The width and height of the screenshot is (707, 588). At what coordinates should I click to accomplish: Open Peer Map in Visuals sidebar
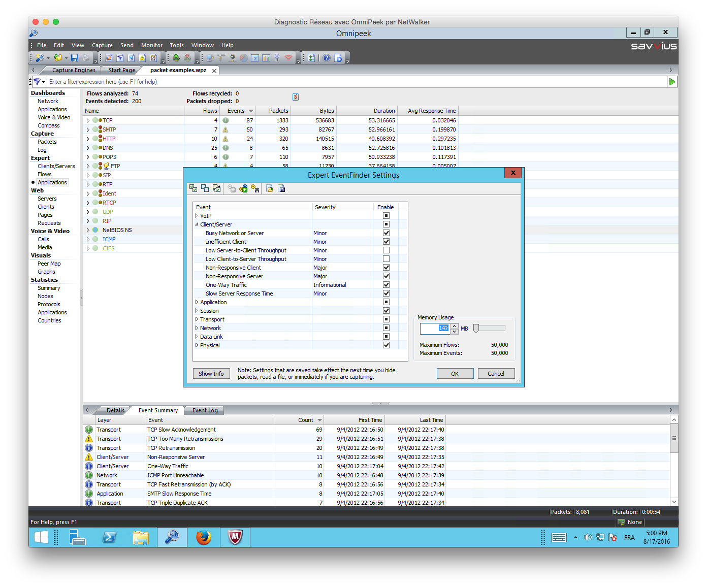click(49, 264)
